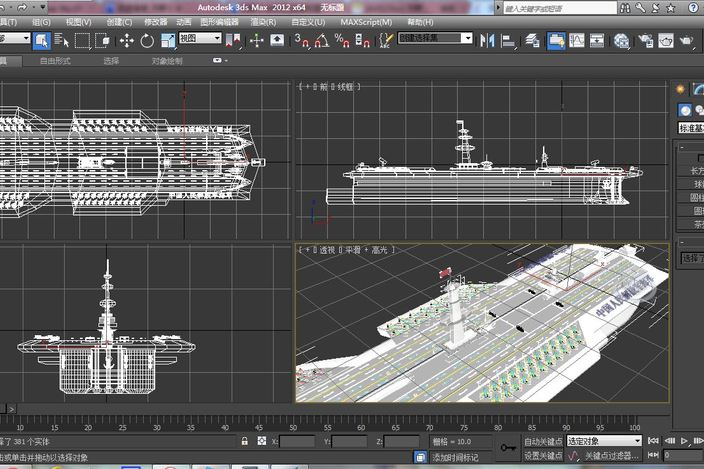Toggle the selection lock icon
The image size is (704, 469).
[245, 441]
